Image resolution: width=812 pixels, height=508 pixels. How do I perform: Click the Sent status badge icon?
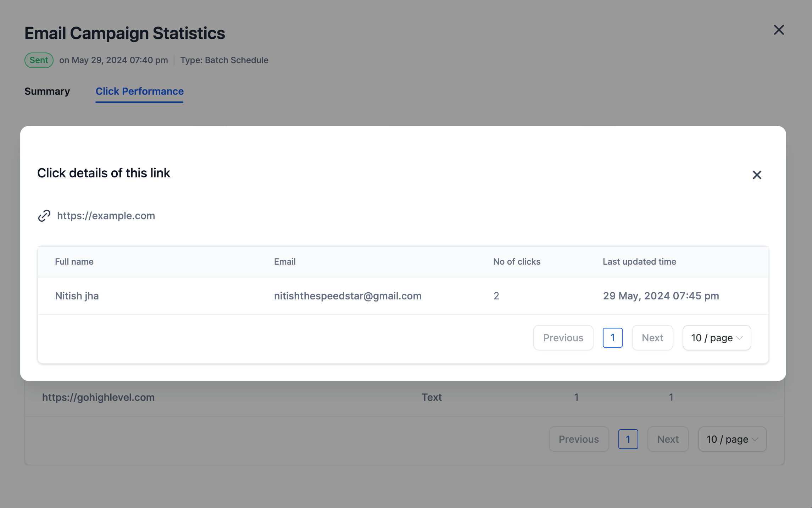tap(39, 60)
